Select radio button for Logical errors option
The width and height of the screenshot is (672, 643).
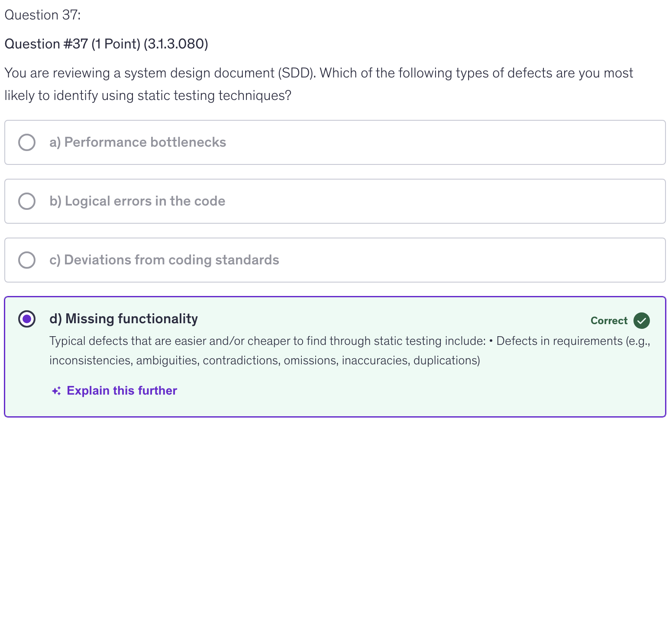coord(27,201)
